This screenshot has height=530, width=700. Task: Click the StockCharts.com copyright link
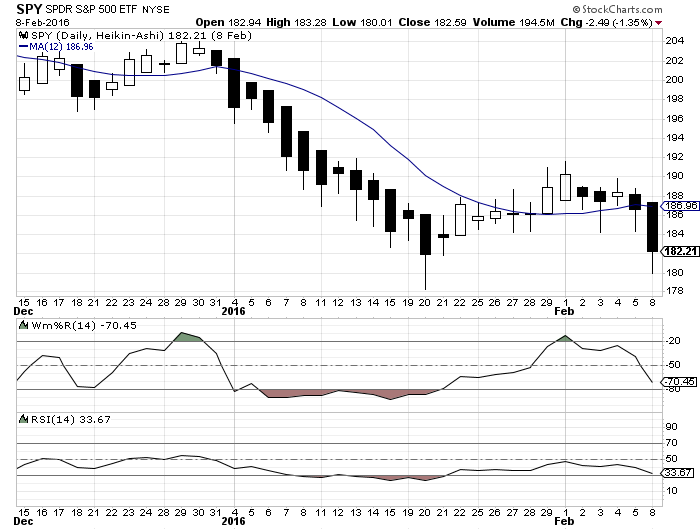[x=650, y=7]
